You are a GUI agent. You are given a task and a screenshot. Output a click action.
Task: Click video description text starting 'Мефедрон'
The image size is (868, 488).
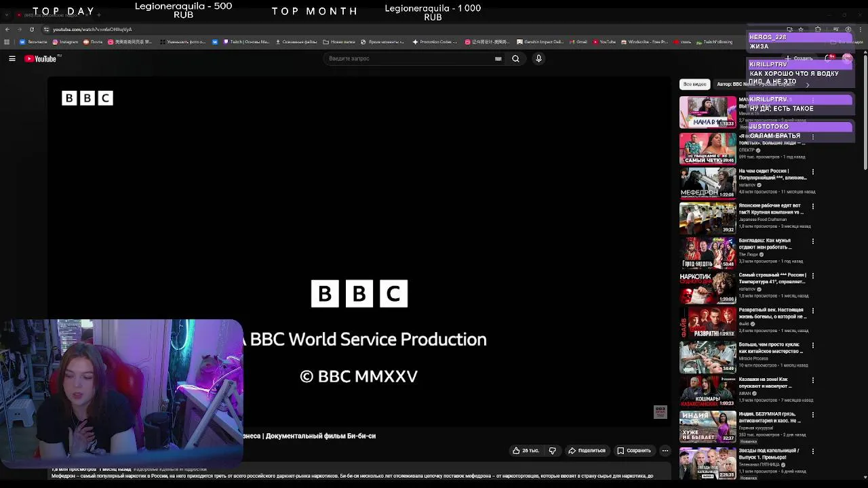353,476
